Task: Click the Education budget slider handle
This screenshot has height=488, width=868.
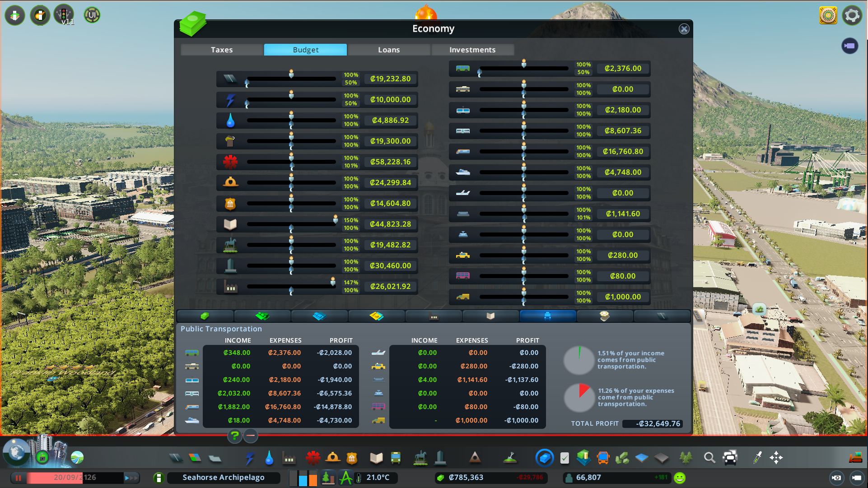Action: pyautogui.click(x=335, y=219)
